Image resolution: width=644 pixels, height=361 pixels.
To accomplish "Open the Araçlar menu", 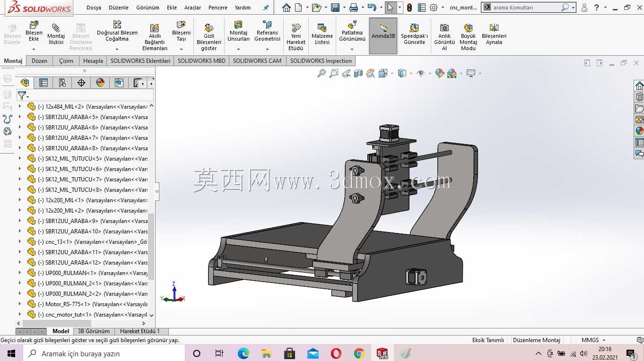I will tap(192, 8).
